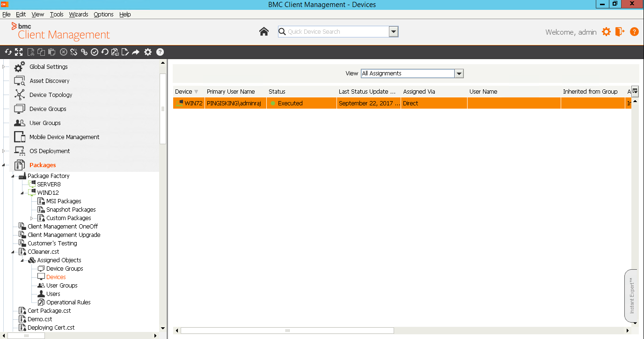Click the document-with-pencil toolbar icon

tap(125, 52)
